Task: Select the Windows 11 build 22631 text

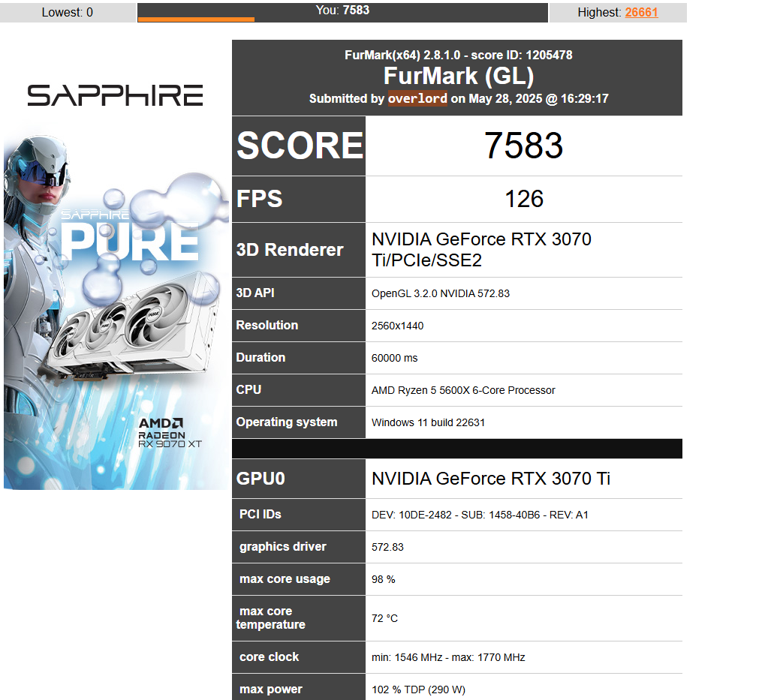Action: coord(428,422)
